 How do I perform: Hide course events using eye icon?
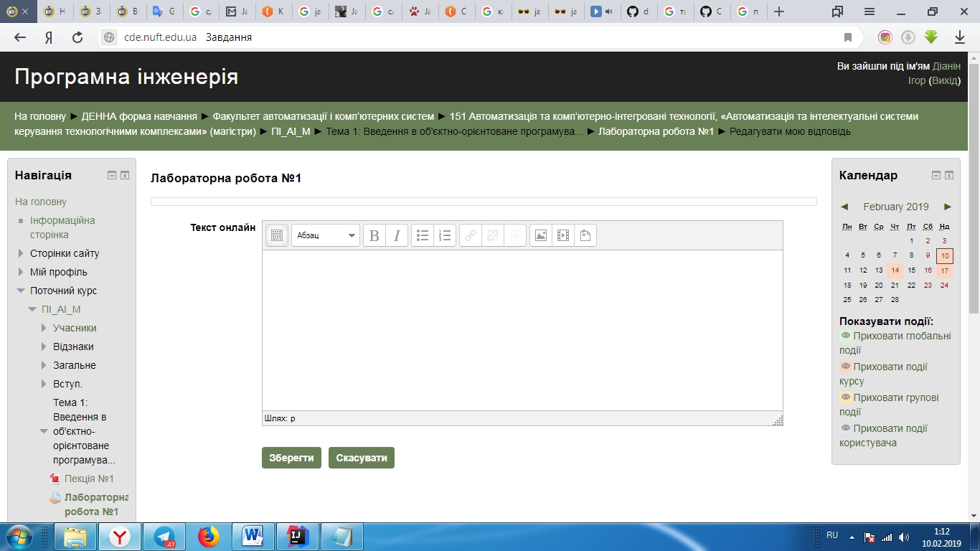click(x=845, y=367)
